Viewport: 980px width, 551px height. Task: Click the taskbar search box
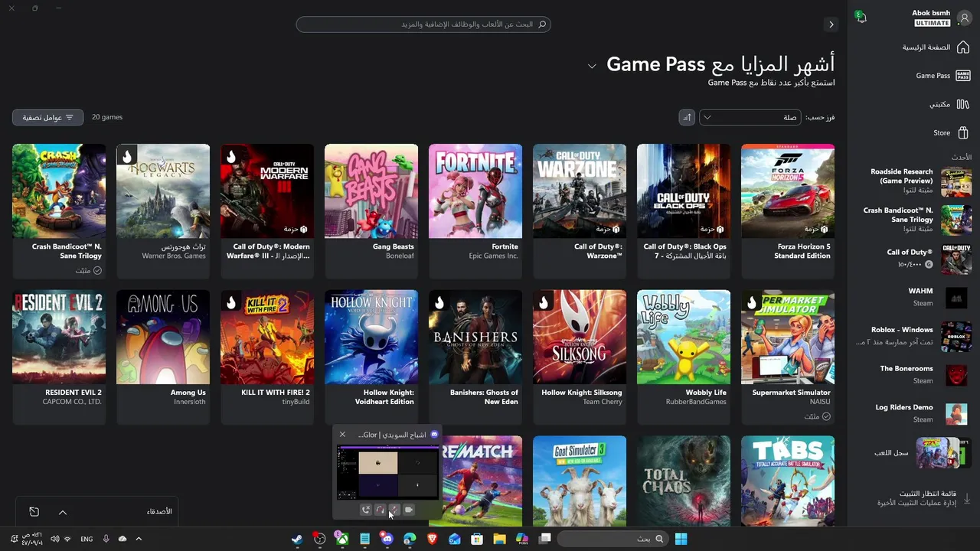[x=612, y=539]
